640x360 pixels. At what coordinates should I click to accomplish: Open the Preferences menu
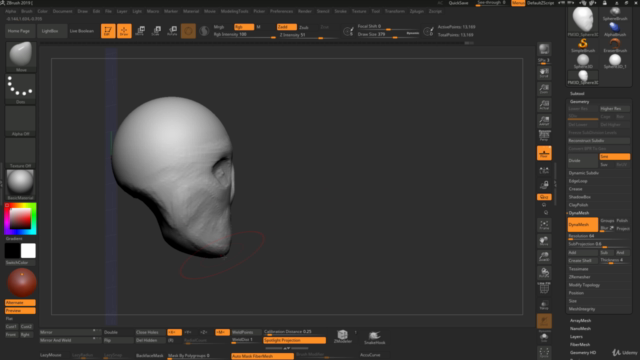(x=282, y=11)
